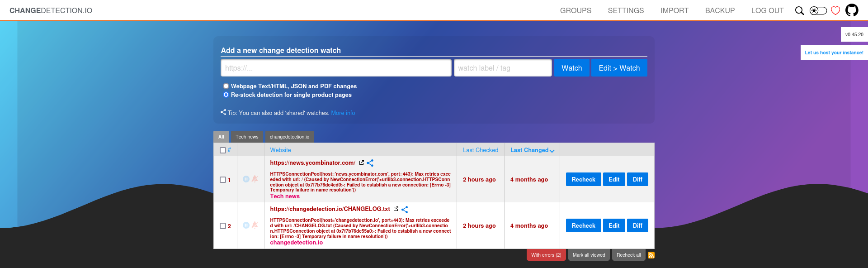
Task: Switch to the changedetection.io tab
Action: tap(289, 137)
